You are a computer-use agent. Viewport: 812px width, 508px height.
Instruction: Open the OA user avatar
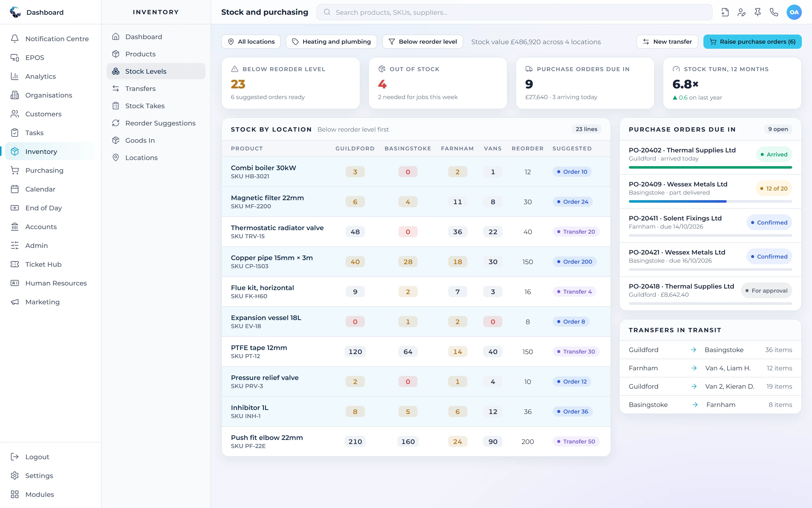794,12
